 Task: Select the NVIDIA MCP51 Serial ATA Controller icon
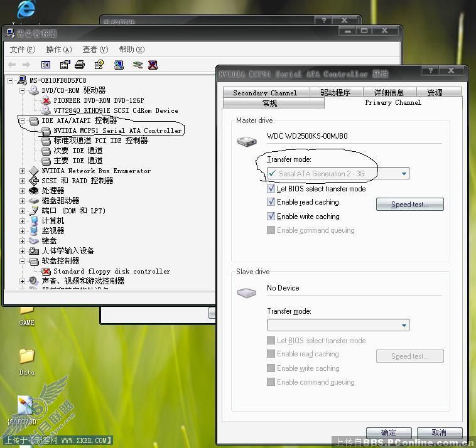click(46, 131)
